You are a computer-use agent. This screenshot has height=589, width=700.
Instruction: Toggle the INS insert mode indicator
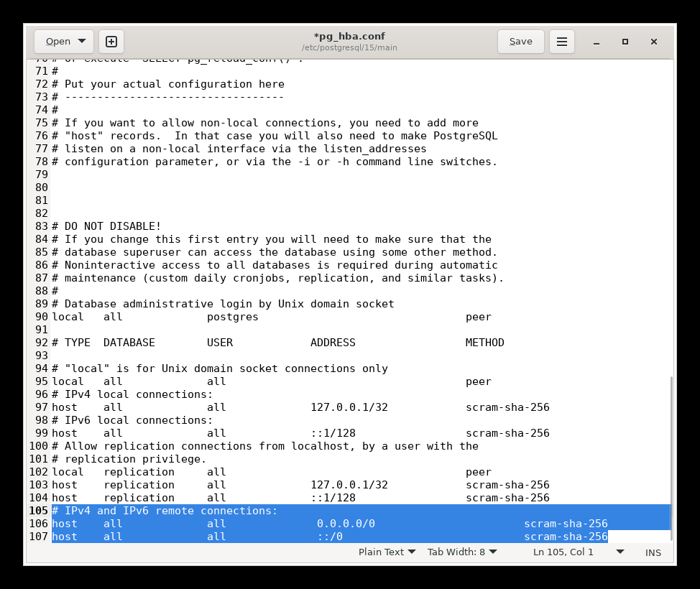pyautogui.click(x=653, y=552)
